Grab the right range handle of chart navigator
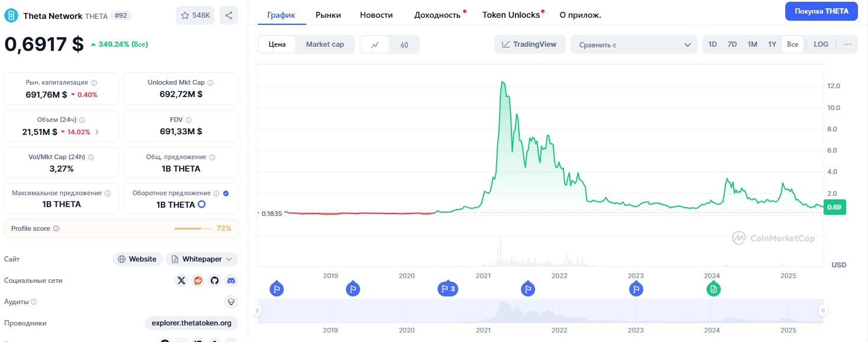Image resolution: width=868 pixels, height=342 pixels. pyautogui.click(x=822, y=311)
